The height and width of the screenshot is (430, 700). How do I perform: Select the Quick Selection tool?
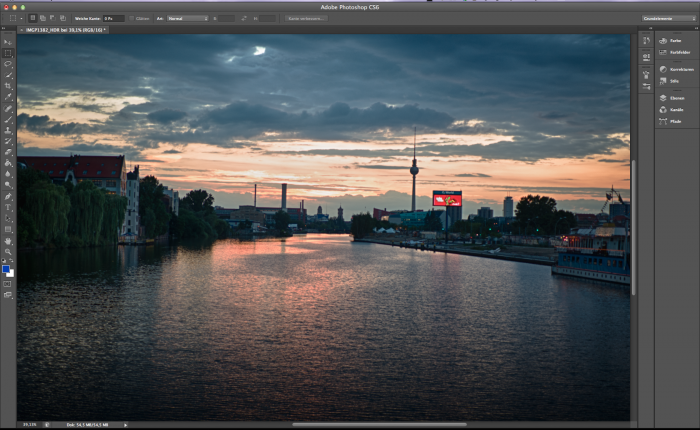coord(8,75)
